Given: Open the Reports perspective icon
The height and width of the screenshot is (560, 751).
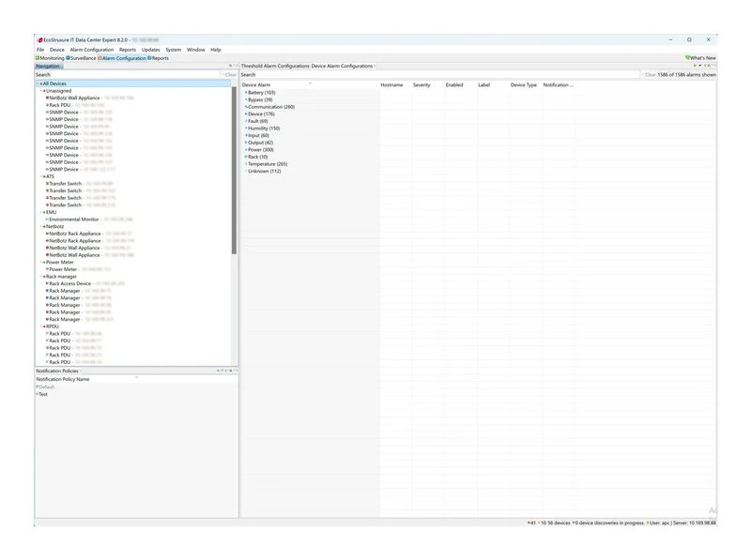Looking at the screenshot, I should tap(149, 58).
